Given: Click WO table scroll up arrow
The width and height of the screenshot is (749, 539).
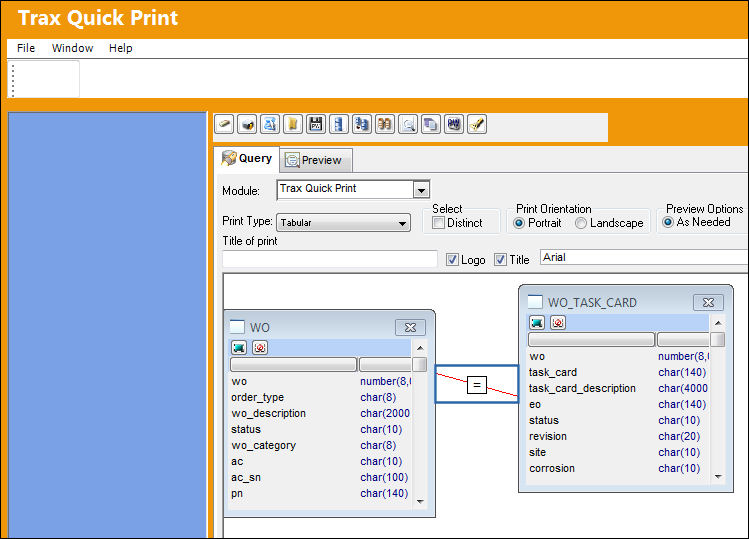Looking at the screenshot, I should click(x=420, y=347).
